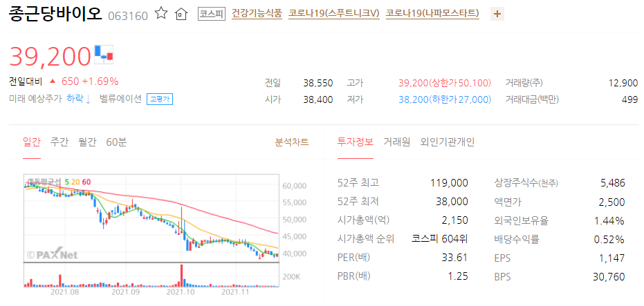Open the 코로나19(스푸트니크V) theme link
The height and width of the screenshot is (306, 644).
coord(334,14)
